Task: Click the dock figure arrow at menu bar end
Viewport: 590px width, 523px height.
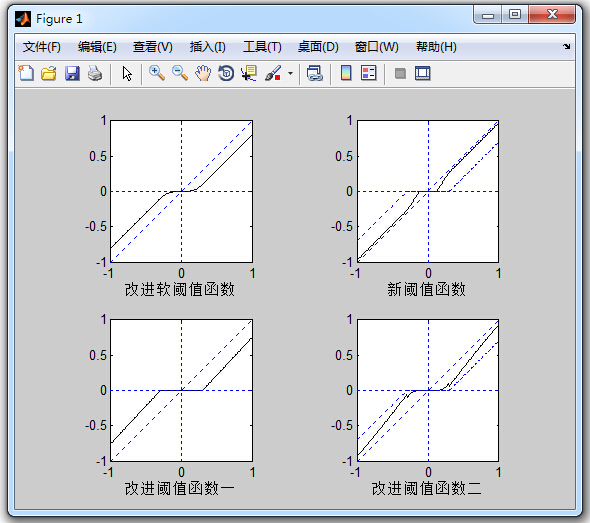Action: [566, 47]
